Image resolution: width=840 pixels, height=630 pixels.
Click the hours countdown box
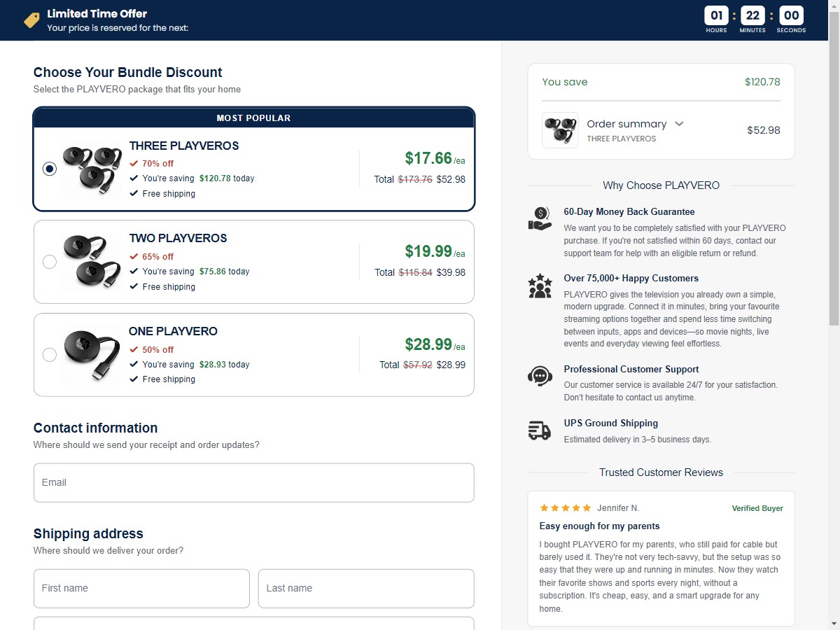click(716, 15)
